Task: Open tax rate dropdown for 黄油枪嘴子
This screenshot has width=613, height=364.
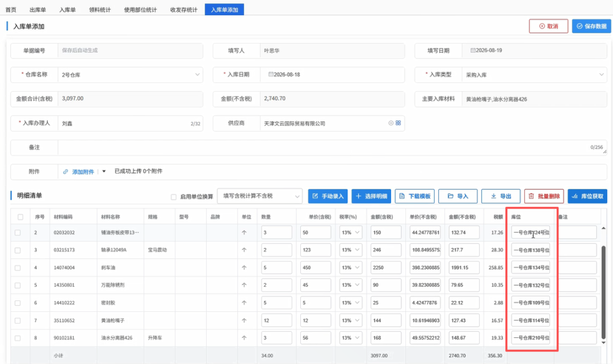Action: pos(350,320)
